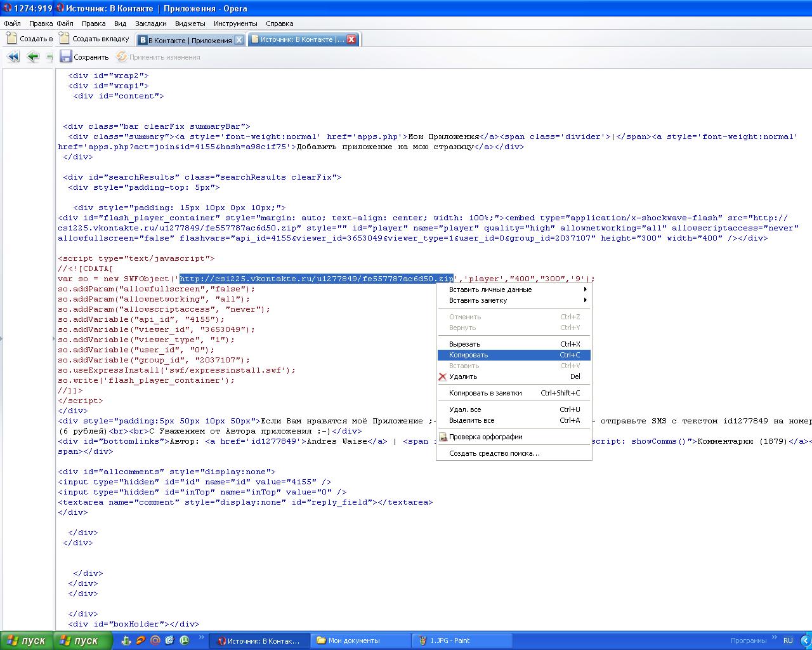
Task: Expand quick launch overflow chevron
Action: (202, 636)
